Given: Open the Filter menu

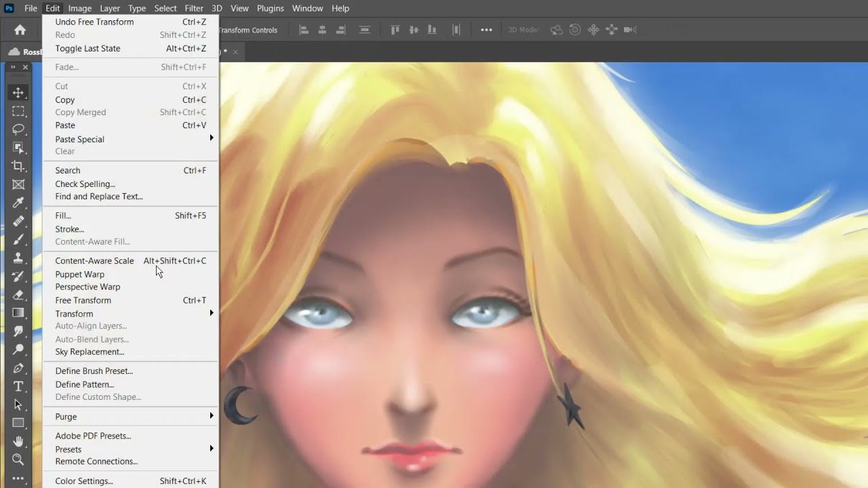Looking at the screenshot, I should click(194, 8).
